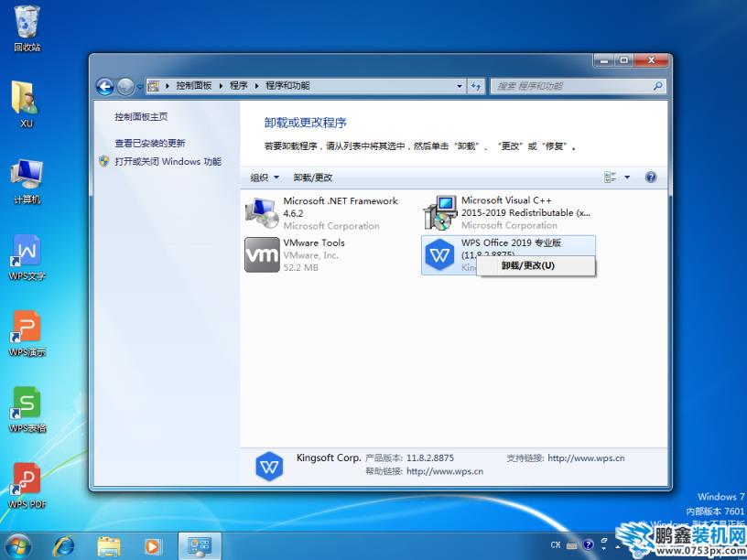Click the search magnifier icon
This screenshot has width=747, height=560.
pos(657,86)
